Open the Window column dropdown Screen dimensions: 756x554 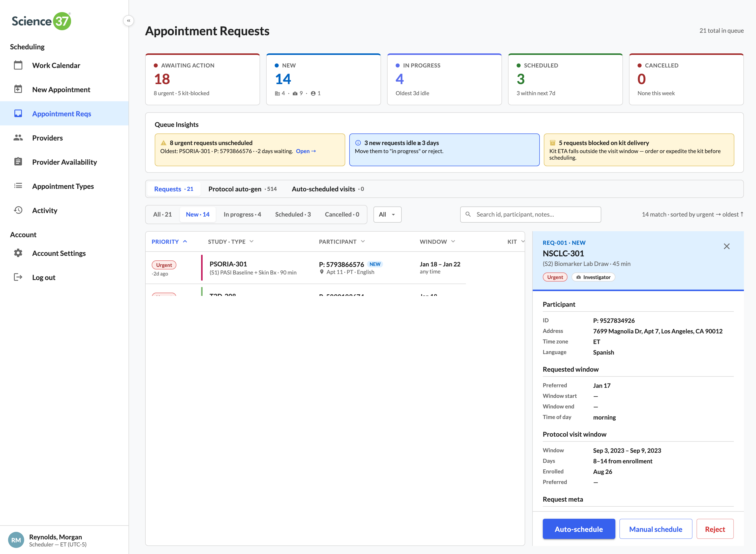(453, 241)
